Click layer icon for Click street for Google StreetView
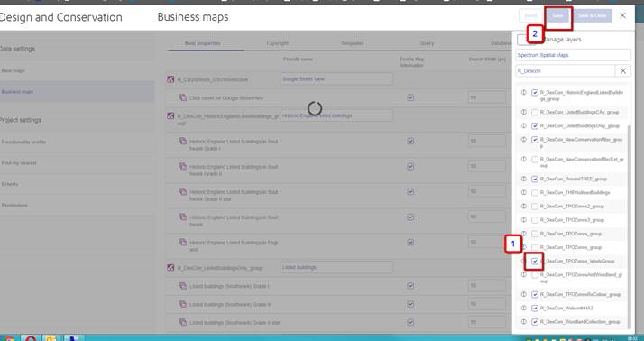 coord(183,97)
